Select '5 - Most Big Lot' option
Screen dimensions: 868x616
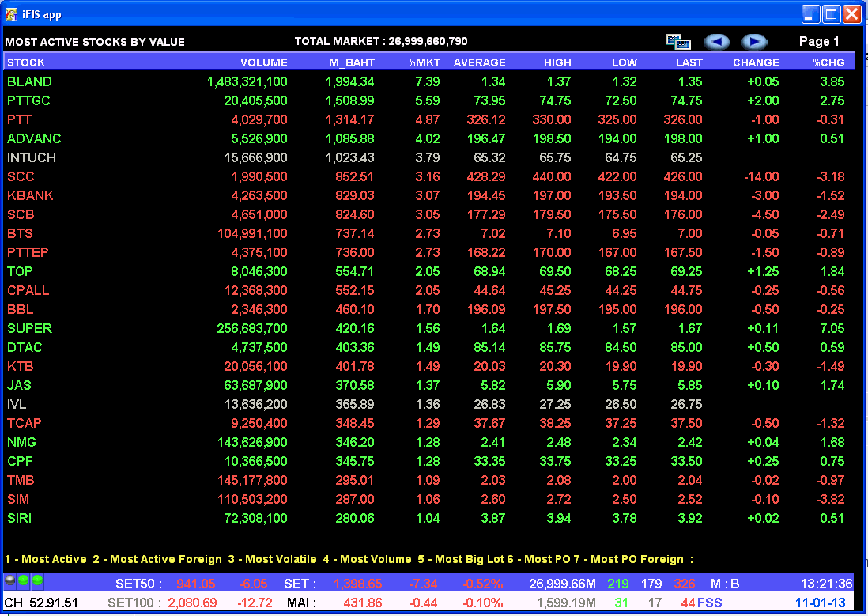pos(461,560)
